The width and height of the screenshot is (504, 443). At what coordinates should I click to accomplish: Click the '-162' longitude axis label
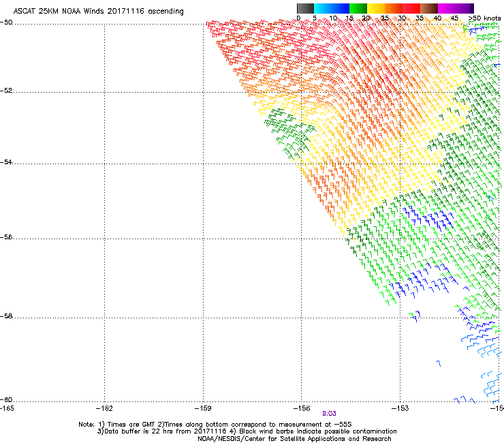click(104, 408)
